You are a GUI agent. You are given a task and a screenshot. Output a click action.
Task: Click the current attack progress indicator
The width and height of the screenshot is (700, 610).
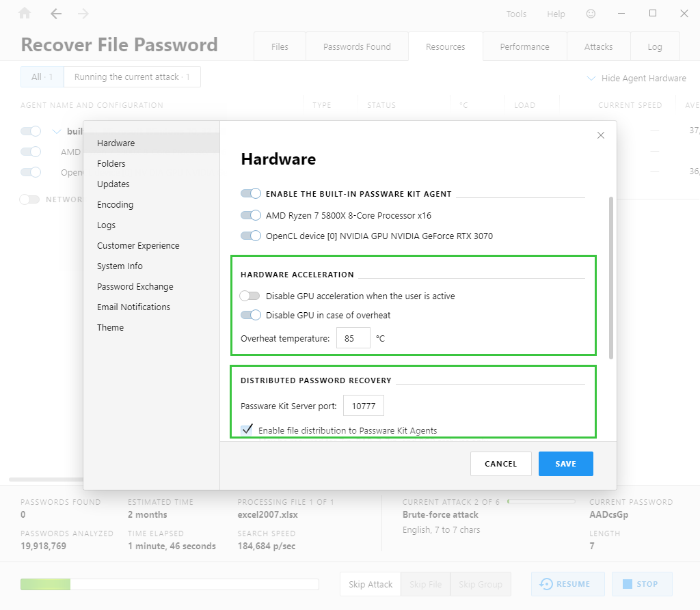pyautogui.click(x=541, y=501)
